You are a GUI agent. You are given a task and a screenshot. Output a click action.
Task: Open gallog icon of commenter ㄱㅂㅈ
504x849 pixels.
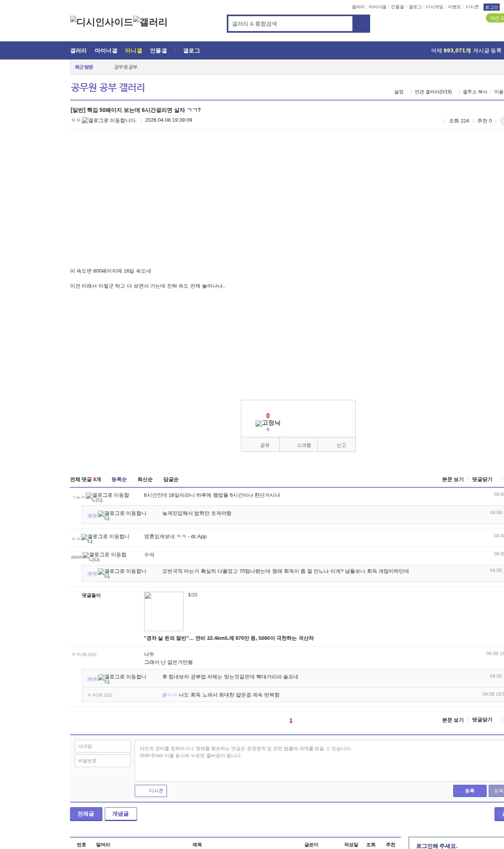107,497
